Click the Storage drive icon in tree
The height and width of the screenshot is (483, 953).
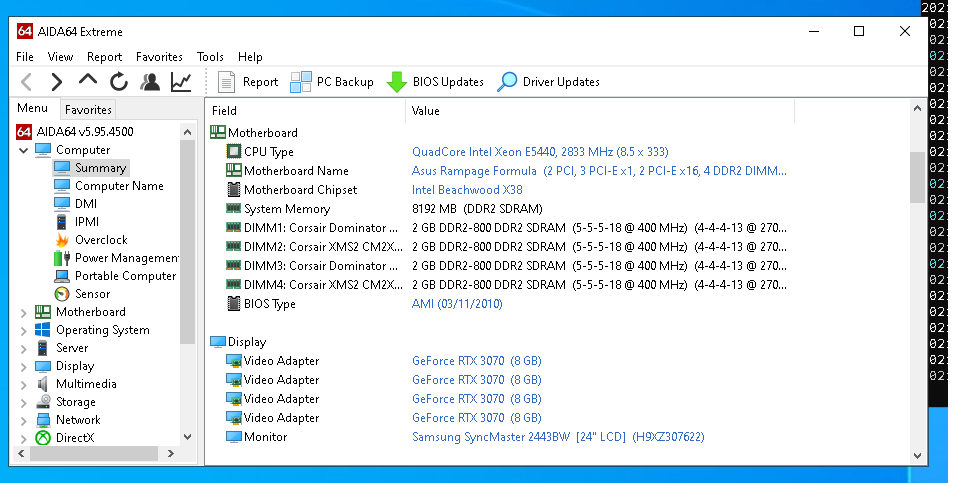click(43, 402)
